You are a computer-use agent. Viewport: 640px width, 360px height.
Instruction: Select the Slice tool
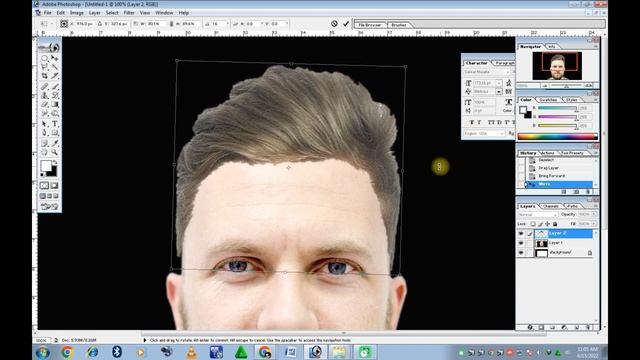tap(55, 76)
